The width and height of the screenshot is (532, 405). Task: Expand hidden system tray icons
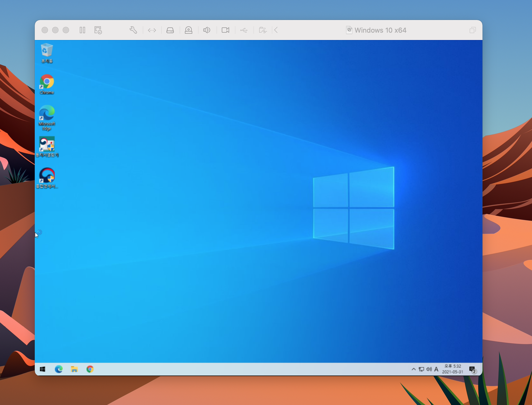[x=413, y=369]
